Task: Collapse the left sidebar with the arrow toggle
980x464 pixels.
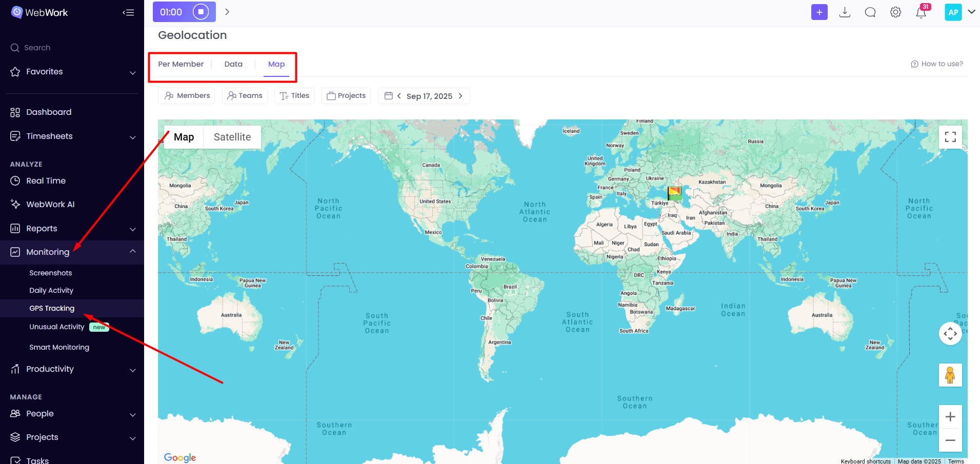Action: tap(128, 12)
